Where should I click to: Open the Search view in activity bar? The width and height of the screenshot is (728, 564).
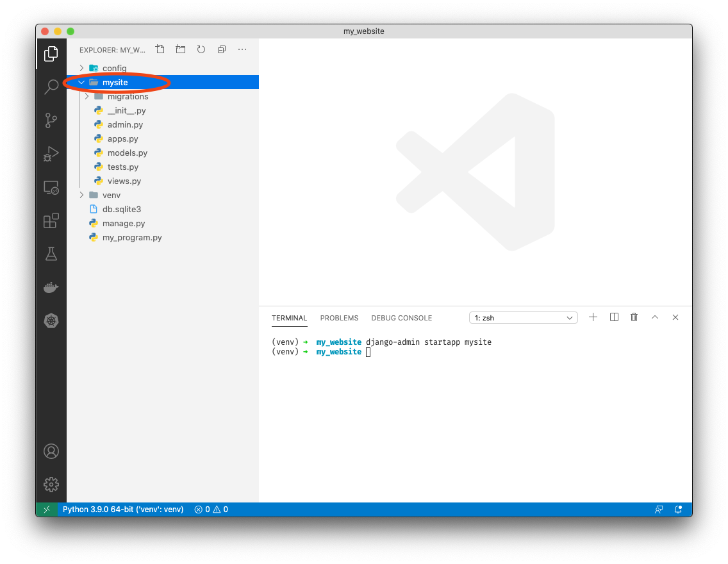(51, 87)
